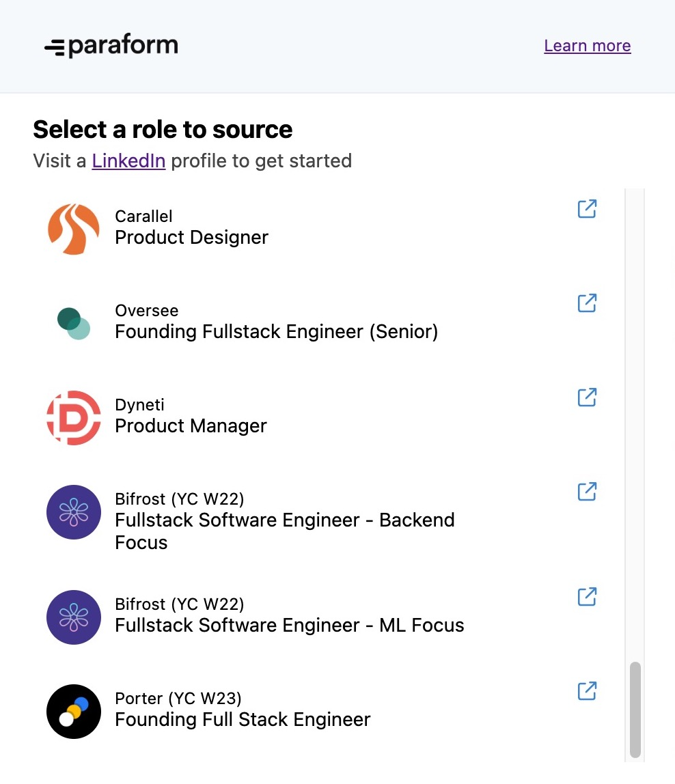Image resolution: width=675 pixels, height=784 pixels.
Task: Click the Bifrost logo beside Backend Focus role
Action: (74, 512)
